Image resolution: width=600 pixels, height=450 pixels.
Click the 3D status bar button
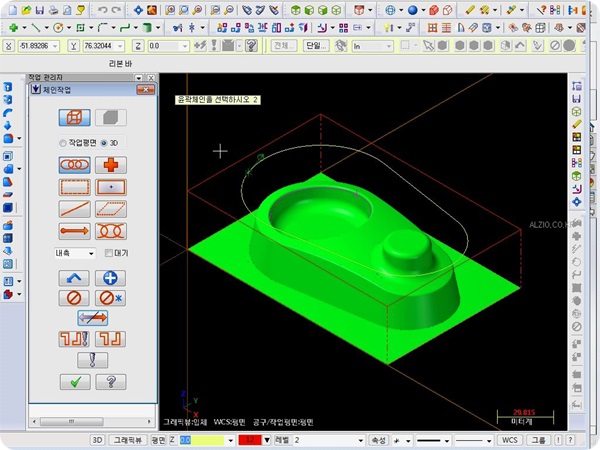(x=97, y=440)
